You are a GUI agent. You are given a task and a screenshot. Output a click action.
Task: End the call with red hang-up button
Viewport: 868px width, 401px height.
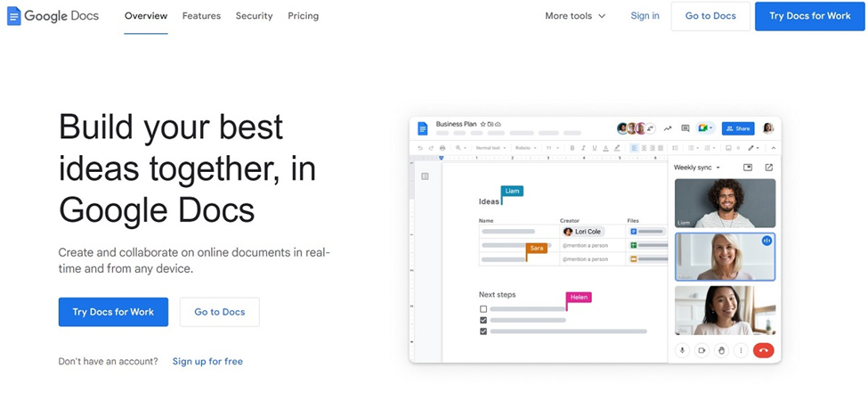point(763,350)
